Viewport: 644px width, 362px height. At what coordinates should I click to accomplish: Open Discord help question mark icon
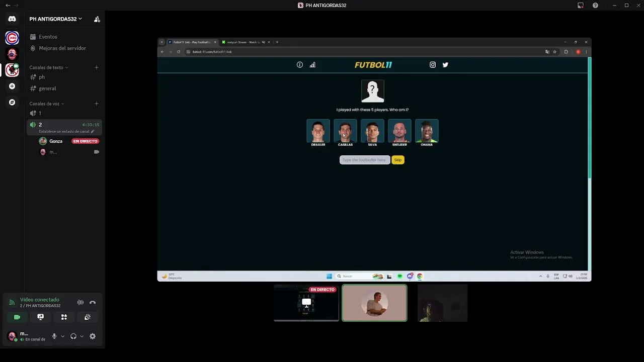pos(595,6)
